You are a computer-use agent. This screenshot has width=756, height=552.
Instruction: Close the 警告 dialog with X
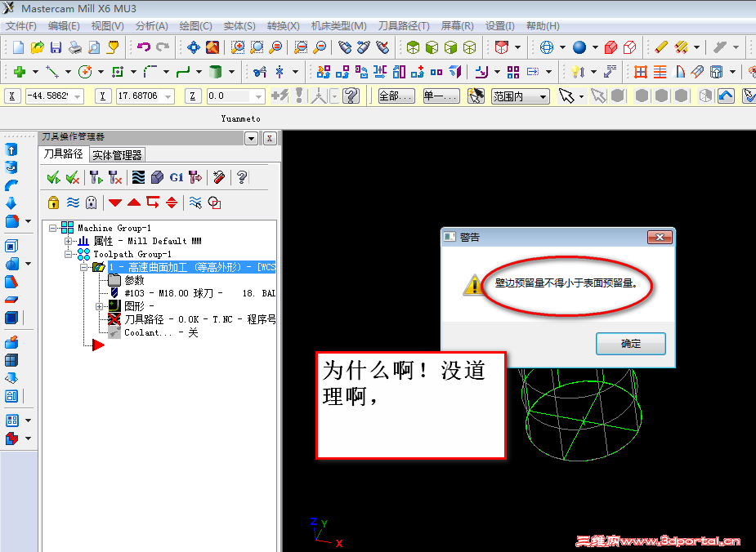(660, 237)
